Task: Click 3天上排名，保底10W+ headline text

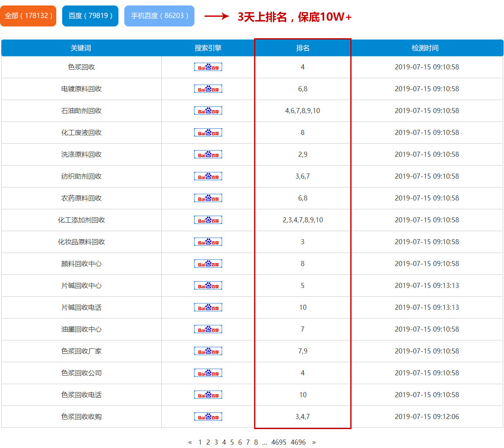Action: click(294, 17)
